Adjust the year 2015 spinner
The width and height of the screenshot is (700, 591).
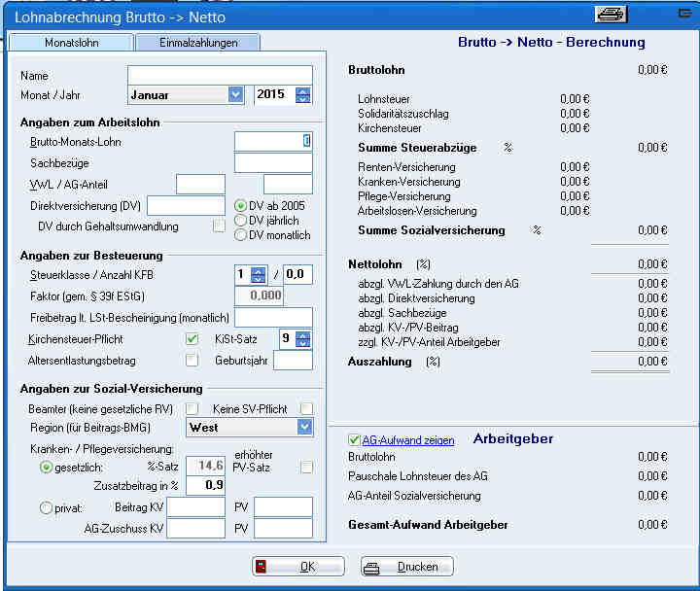303,94
